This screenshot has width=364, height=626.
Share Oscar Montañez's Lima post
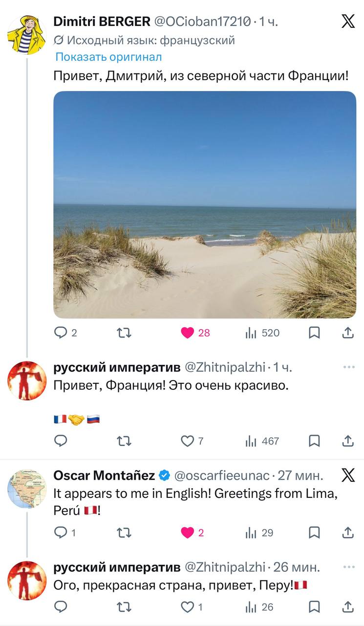pyautogui.click(x=347, y=533)
